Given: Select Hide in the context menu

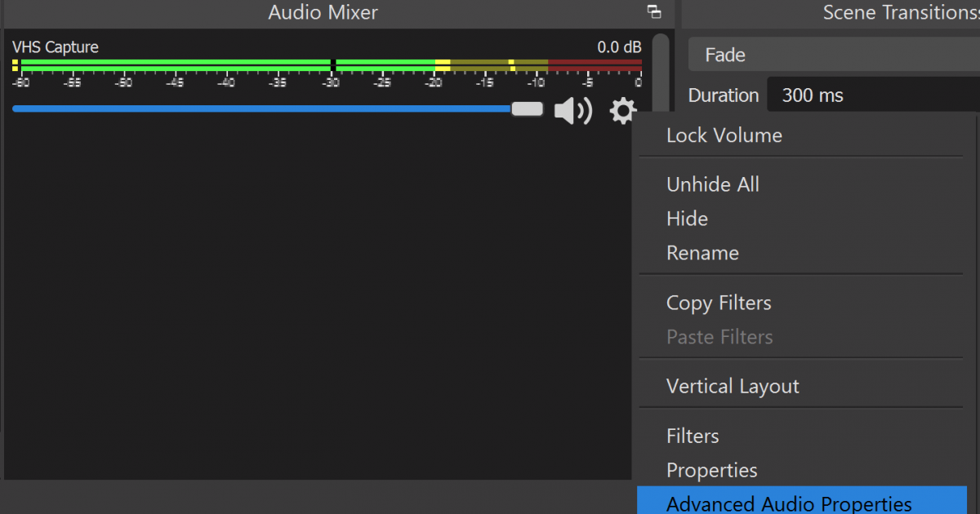Looking at the screenshot, I should tap(687, 219).
